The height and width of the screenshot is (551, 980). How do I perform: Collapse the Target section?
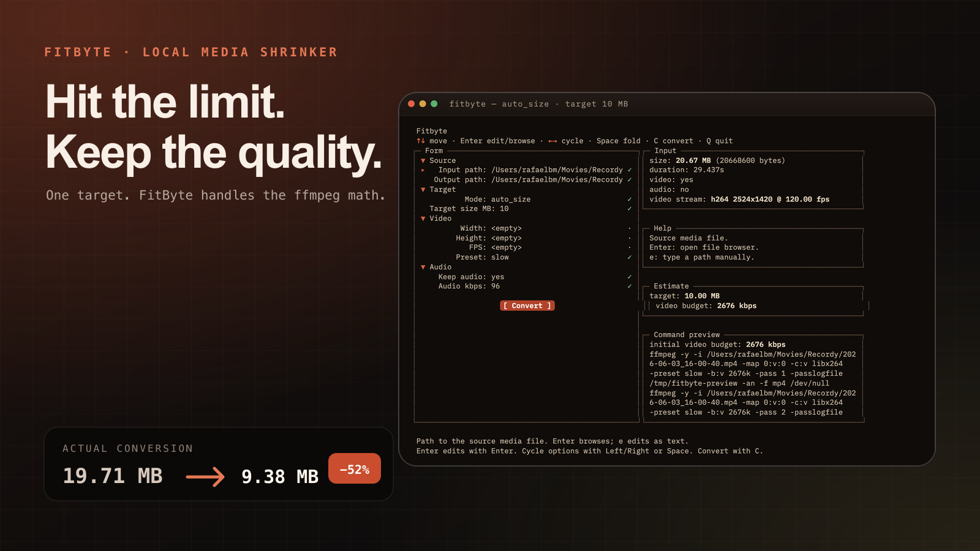click(423, 190)
